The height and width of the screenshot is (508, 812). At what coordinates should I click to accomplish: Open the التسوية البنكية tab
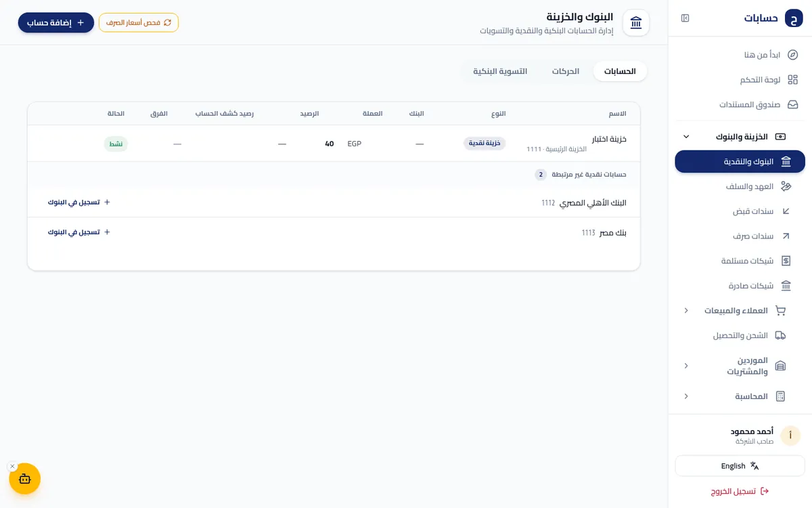(500, 71)
